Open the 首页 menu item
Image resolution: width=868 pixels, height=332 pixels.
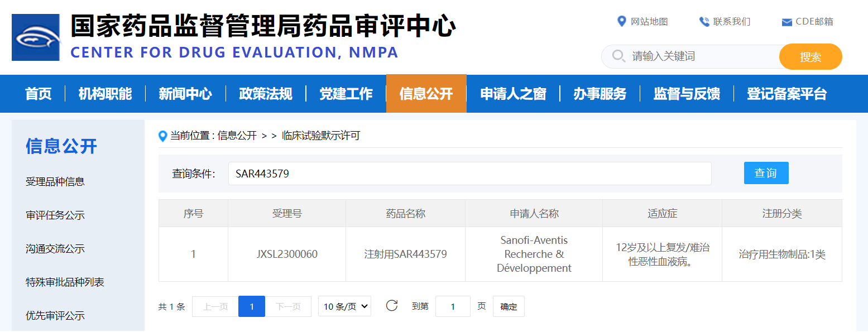click(x=39, y=94)
